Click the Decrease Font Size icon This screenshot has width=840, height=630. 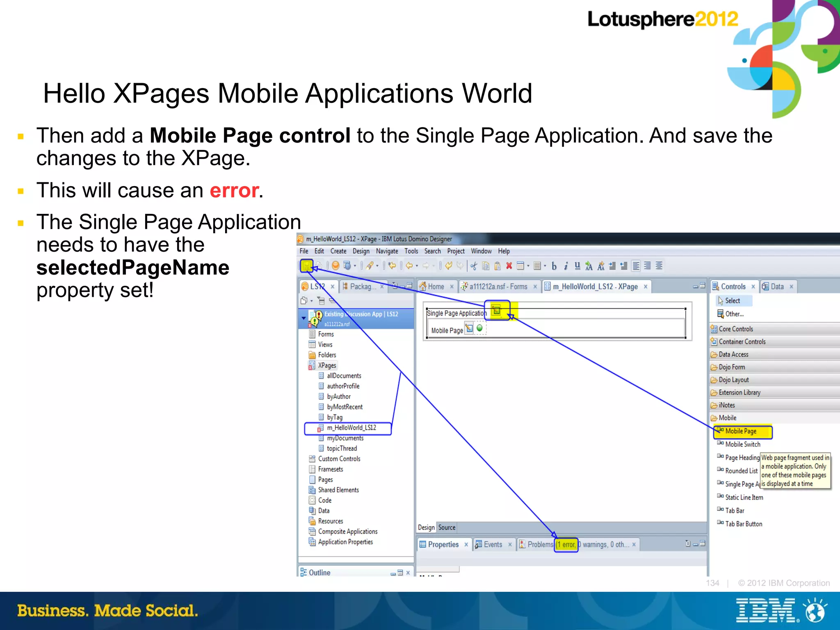600,266
